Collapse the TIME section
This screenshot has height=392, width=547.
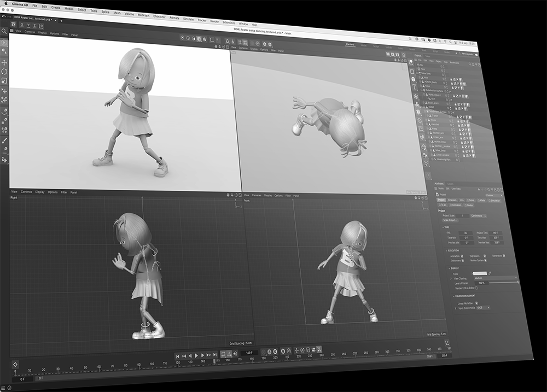point(443,227)
